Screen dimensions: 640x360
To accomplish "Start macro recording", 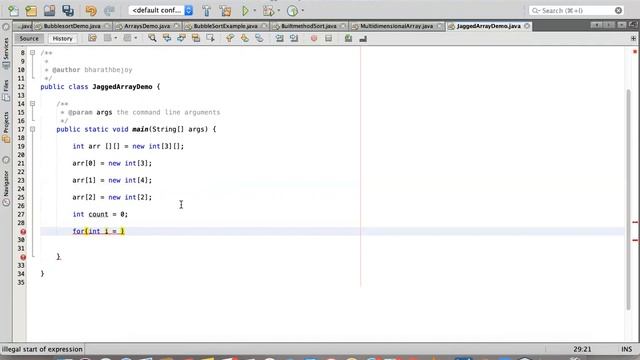I will [313, 38].
